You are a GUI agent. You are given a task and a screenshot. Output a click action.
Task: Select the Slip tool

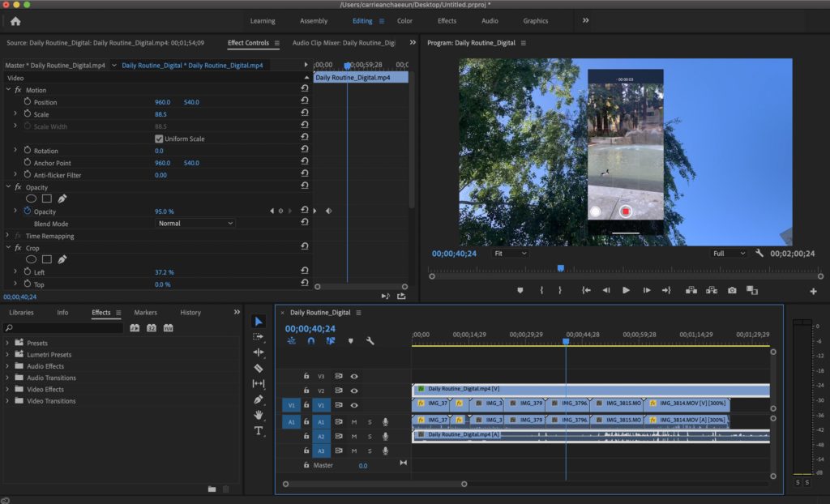click(259, 383)
